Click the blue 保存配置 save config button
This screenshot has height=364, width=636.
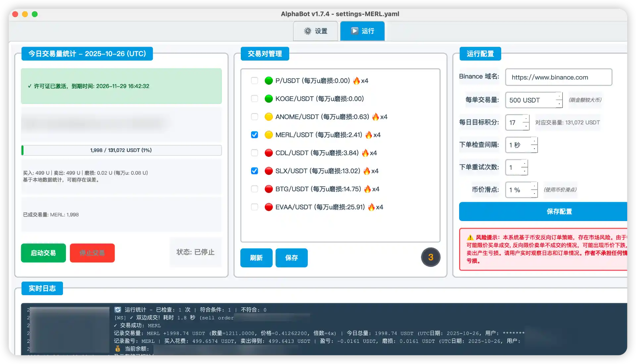pos(559,211)
